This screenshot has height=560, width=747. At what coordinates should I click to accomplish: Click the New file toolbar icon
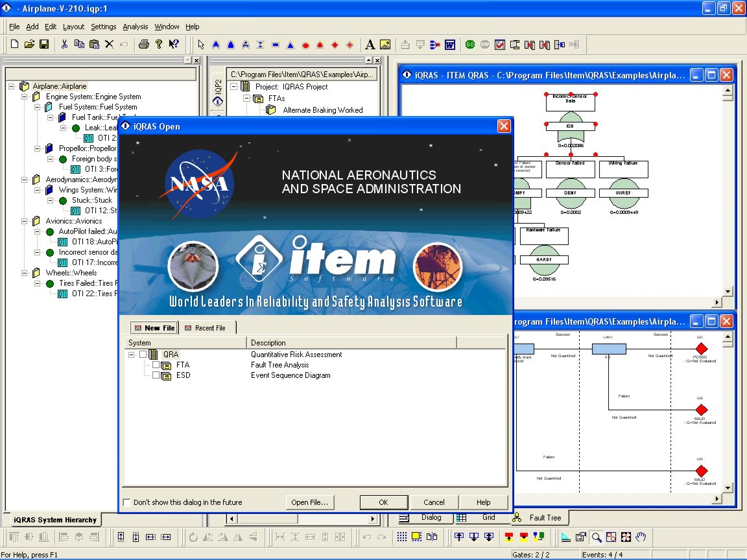[14, 44]
